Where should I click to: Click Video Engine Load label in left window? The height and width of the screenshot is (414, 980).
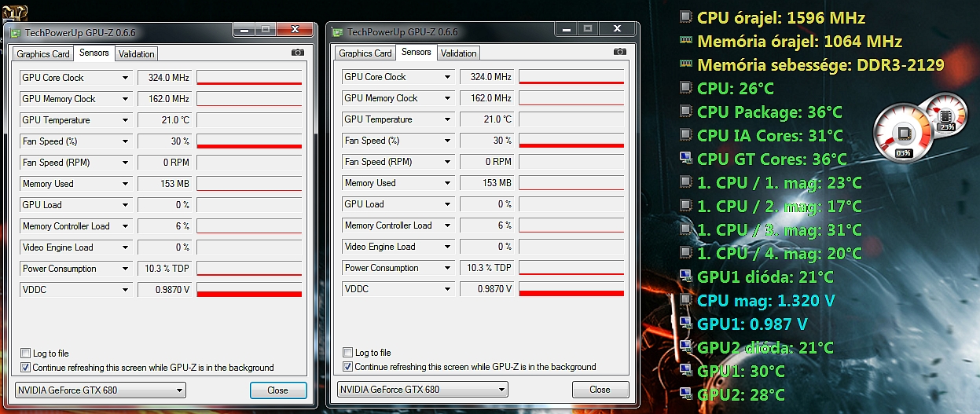pyautogui.click(x=57, y=247)
